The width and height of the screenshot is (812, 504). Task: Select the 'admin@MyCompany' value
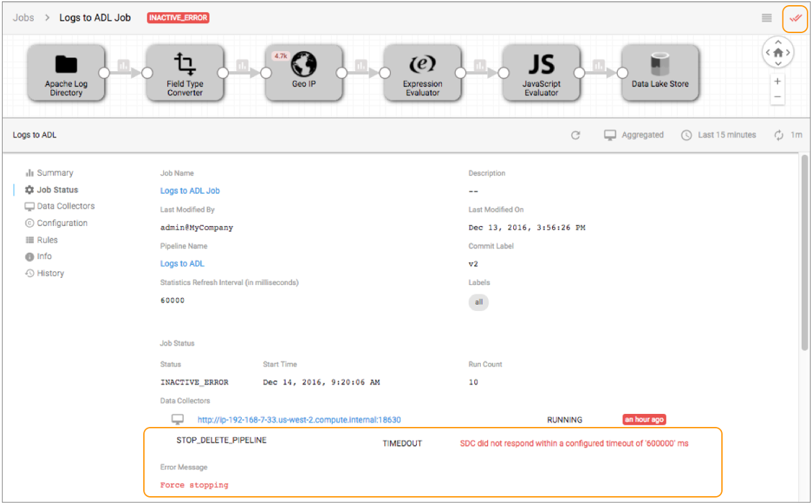[x=197, y=228]
